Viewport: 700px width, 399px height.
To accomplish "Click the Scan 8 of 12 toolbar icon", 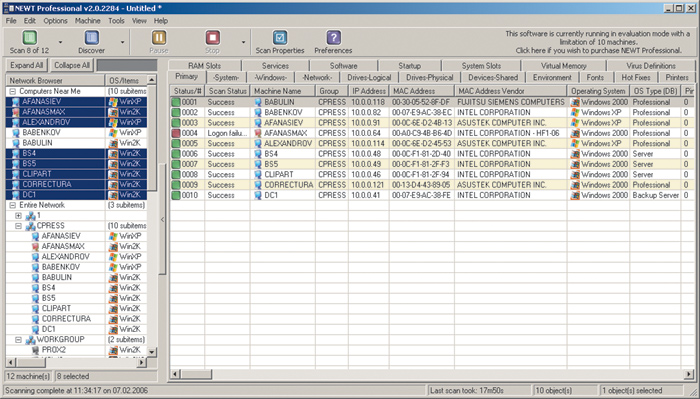I will pos(29,38).
